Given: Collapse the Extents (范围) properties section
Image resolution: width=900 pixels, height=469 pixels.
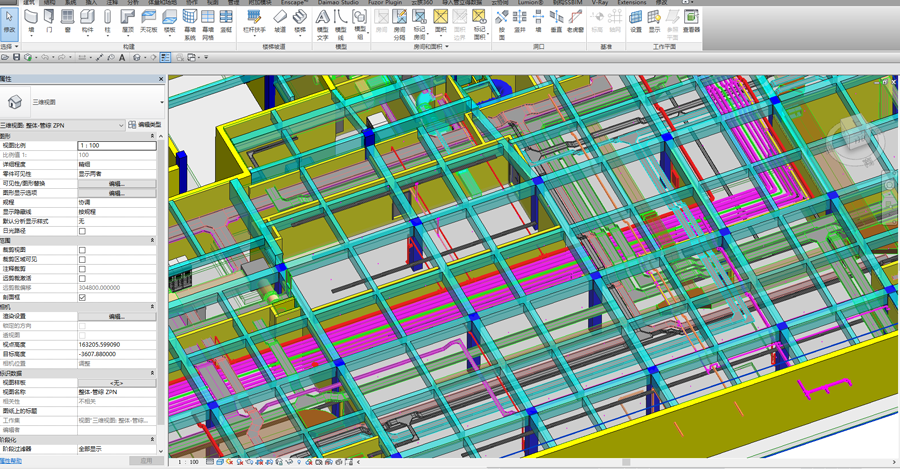Looking at the screenshot, I should [x=153, y=241].
